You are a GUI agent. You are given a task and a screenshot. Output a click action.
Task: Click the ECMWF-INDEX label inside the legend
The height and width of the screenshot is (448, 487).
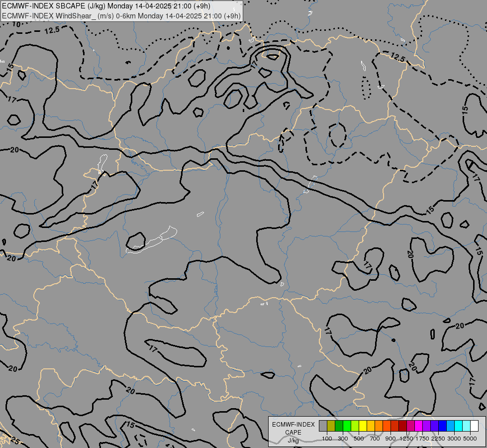click(293, 425)
